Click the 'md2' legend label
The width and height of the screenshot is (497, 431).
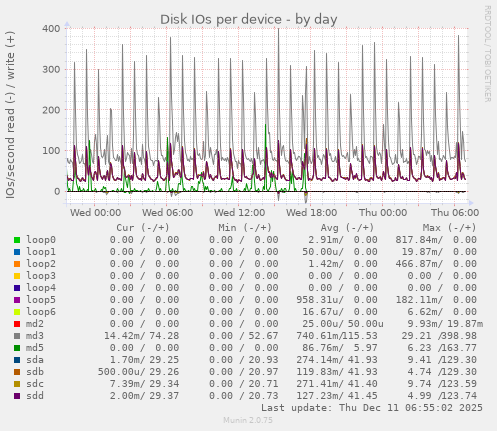tap(35, 324)
